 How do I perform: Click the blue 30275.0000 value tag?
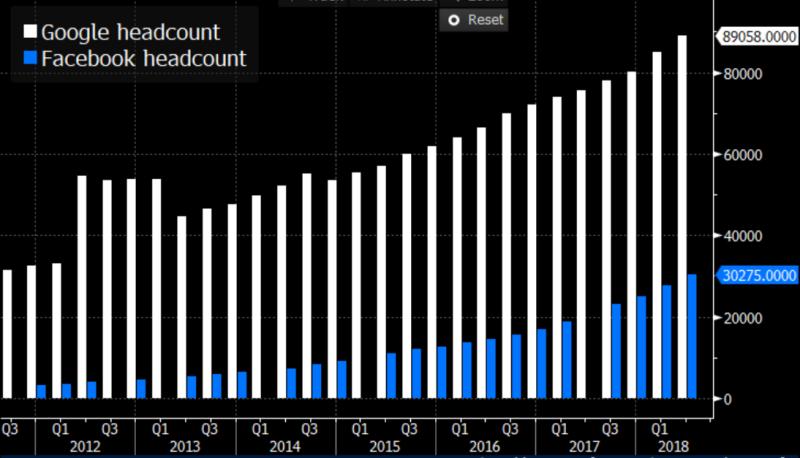click(757, 275)
